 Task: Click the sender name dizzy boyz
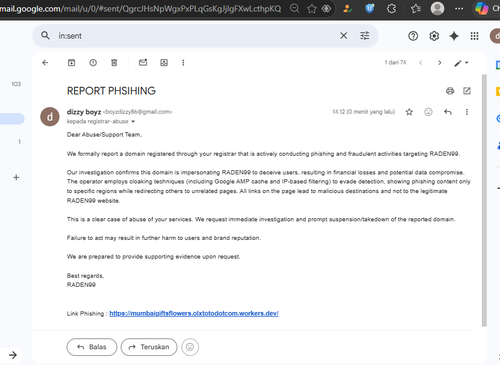pyautogui.click(x=84, y=112)
